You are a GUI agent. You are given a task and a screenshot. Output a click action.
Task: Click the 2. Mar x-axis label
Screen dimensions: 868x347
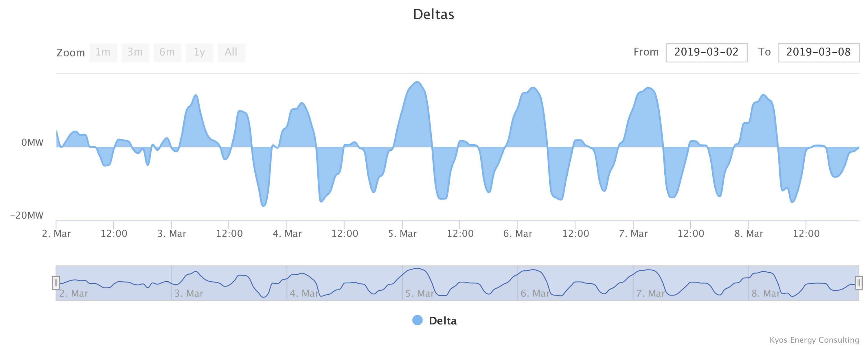point(56,233)
